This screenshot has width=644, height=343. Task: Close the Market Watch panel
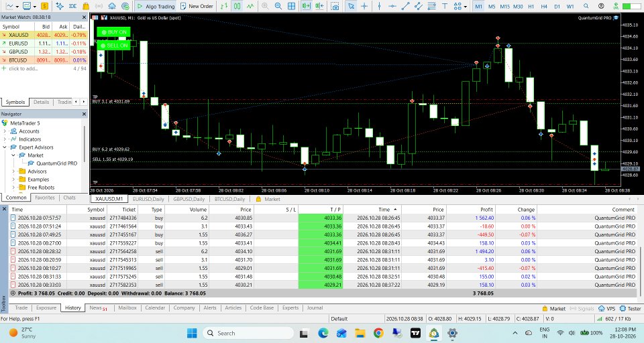[85, 17]
